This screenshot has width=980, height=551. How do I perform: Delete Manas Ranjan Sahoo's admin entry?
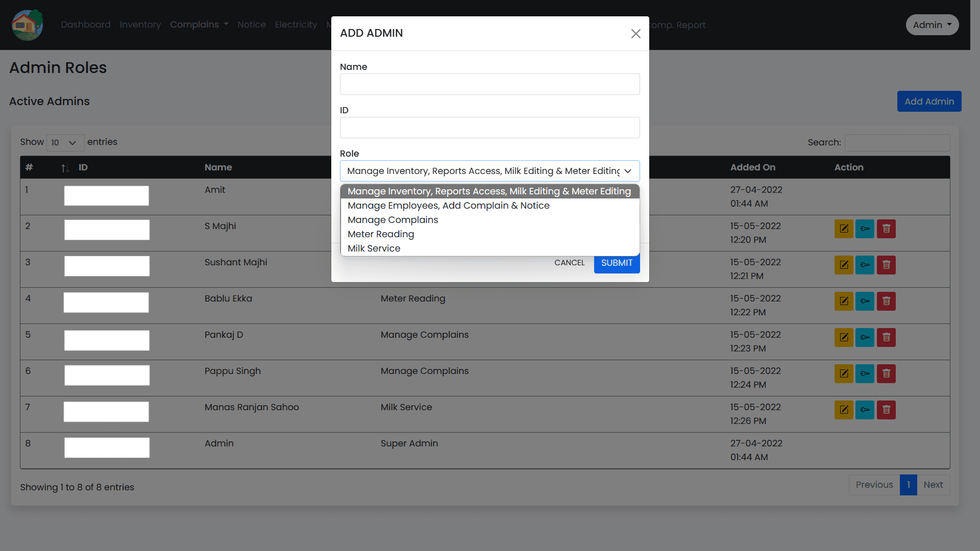coord(886,410)
